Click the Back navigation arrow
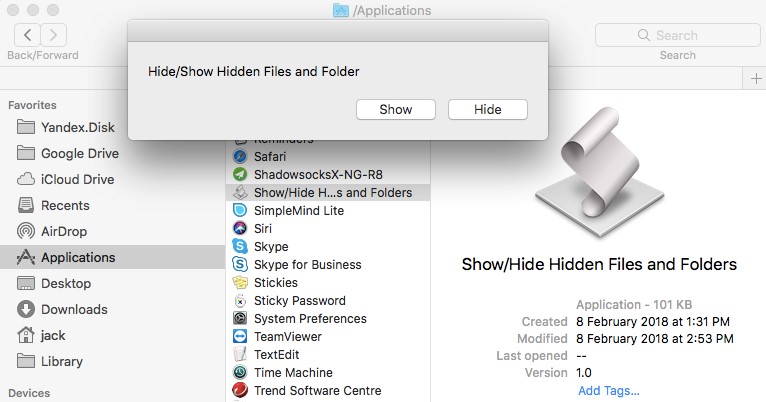 [24, 35]
